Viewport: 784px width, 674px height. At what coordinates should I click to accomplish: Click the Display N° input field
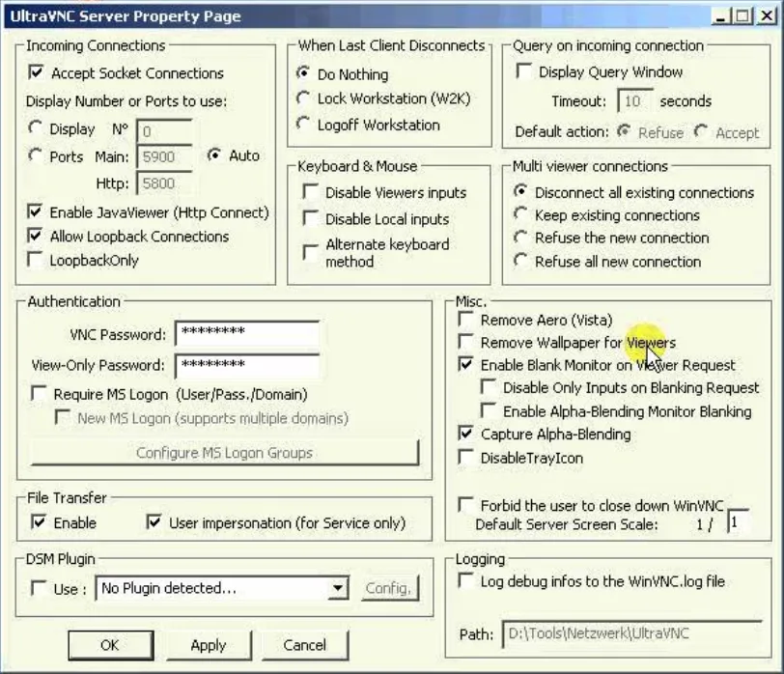tap(164, 131)
